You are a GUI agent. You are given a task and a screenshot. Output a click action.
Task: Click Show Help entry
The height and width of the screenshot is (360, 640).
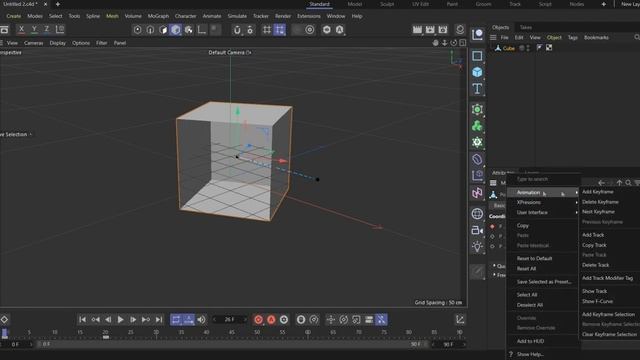530,354
